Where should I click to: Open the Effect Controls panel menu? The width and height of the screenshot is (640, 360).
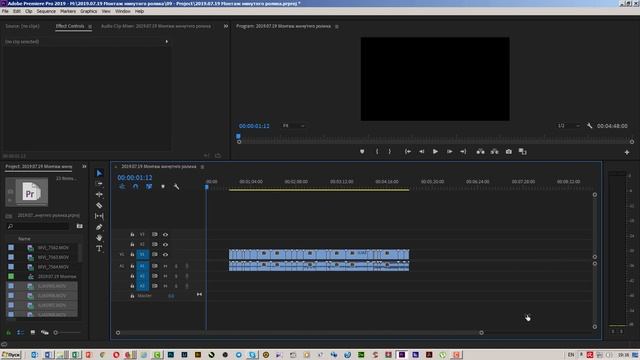90,27
